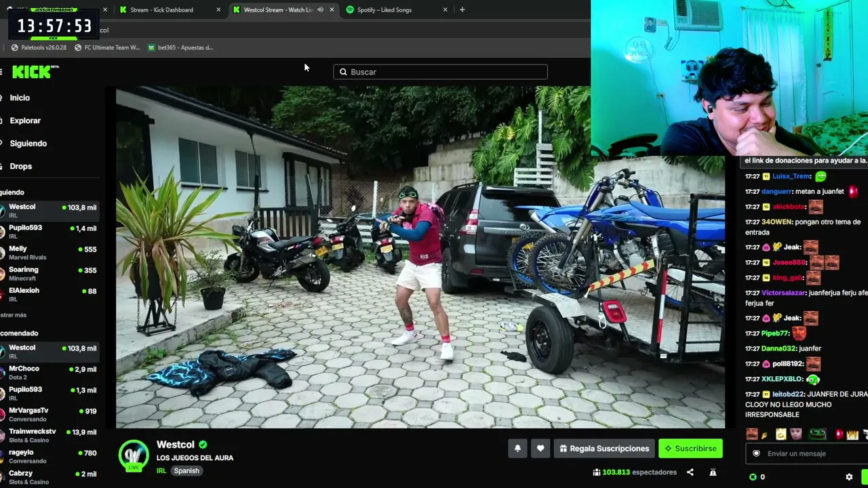Open Explorar in the sidebar
The height and width of the screenshot is (488, 868).
click(x=25, y=121)
